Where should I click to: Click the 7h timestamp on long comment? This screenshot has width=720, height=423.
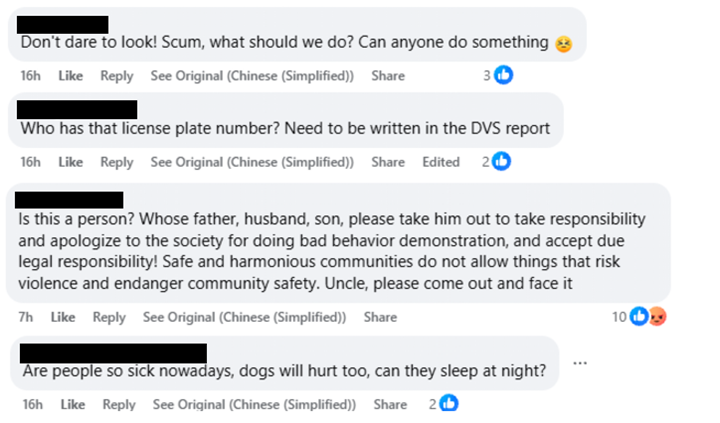[x=26, y=317]
